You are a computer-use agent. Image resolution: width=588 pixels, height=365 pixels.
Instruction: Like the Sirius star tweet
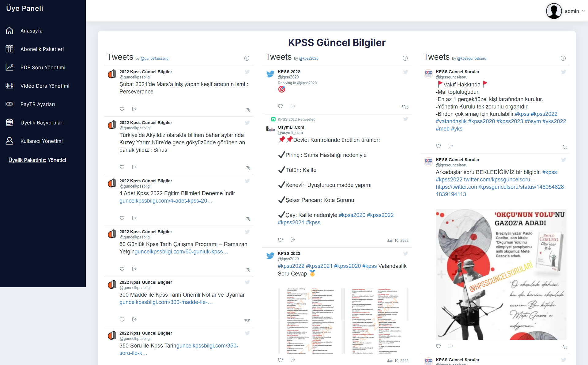pyautogui.click(x=122, y=167)
